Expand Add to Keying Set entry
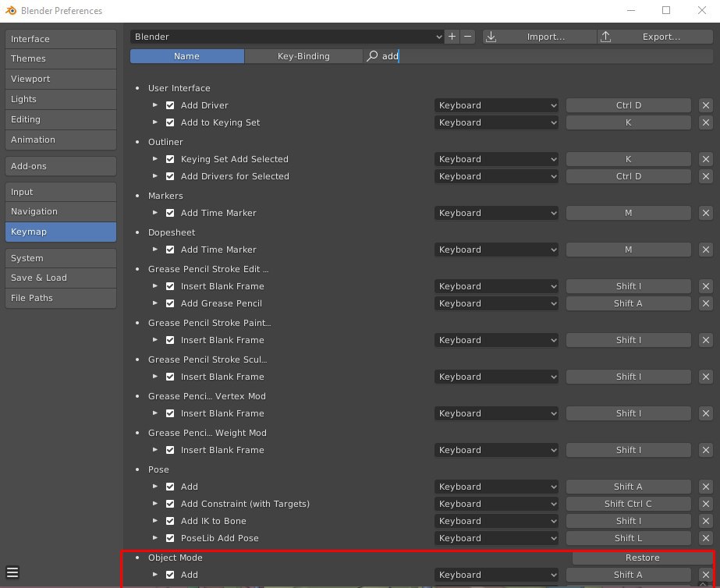This screenshot has width=720, height=588. point(155,122)
